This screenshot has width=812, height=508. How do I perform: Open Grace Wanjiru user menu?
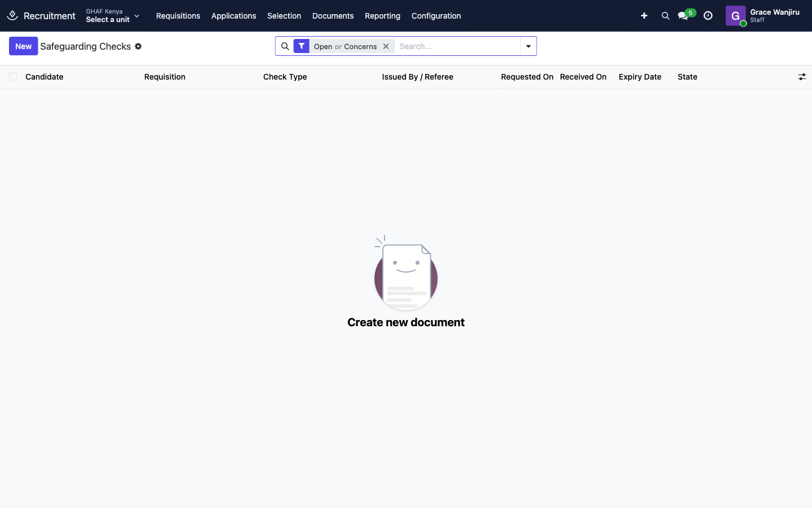pos(762,16)
